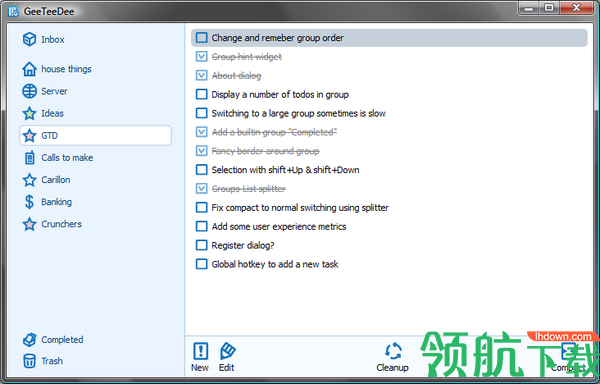This screenshot has height=384, width=600.
Task: Check 'Switching to a large group' checkbox
Action: tap(202, 113)
